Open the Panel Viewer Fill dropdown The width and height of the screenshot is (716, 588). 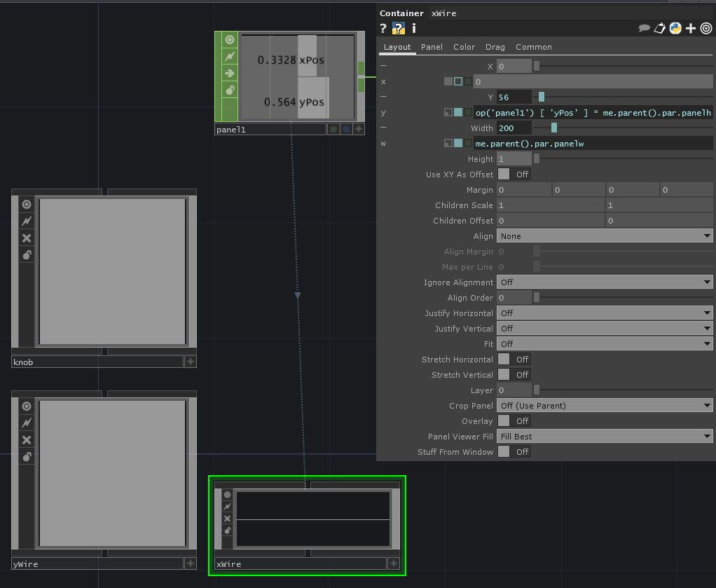[x=604, y=437]
